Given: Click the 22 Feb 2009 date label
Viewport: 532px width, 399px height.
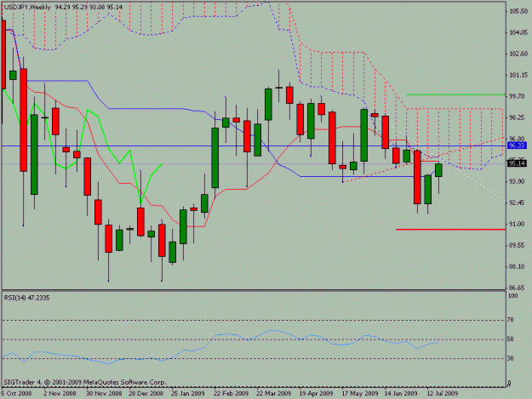Looking at the screenshot, I should click(x=231, y=393).
